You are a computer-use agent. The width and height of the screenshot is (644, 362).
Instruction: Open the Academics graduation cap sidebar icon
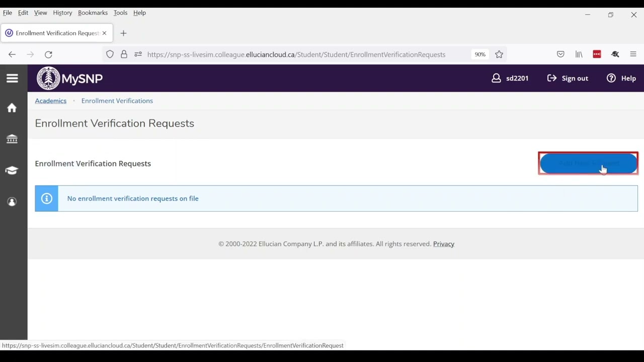tap(12, 170)
